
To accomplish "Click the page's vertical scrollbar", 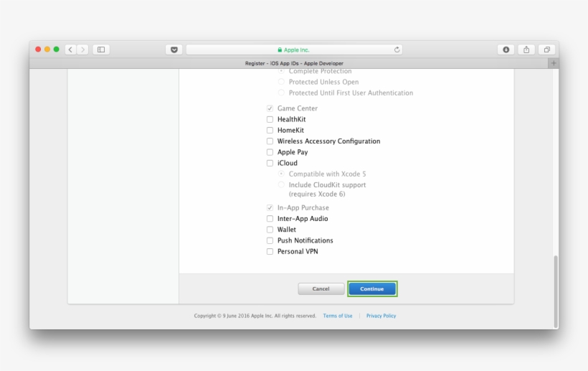I will click(554, 287).
